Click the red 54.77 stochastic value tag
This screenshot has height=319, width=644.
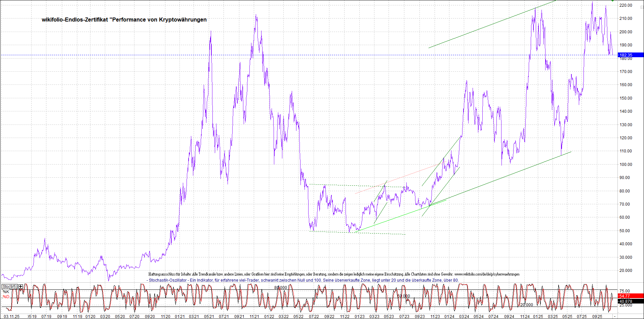(630, 296)
